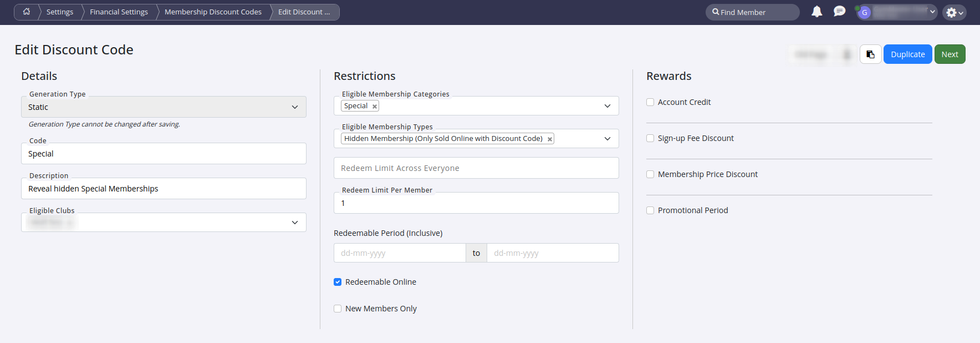Navigate to Membership Discount Codes breadcrumb
Image resolution: width=980 pixels, height=343 pixels.
coord(213,12)
